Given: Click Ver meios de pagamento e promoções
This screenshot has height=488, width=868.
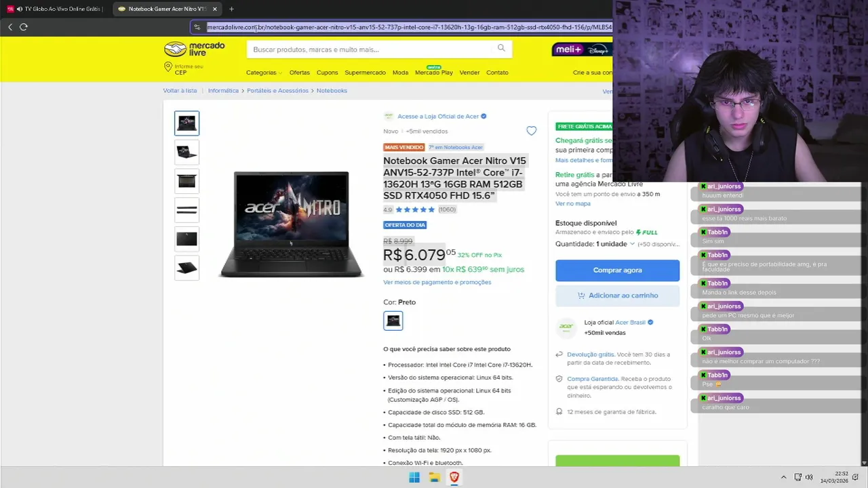Looking at the screenshot, I should pyautogui.click(x=437, y=282).
